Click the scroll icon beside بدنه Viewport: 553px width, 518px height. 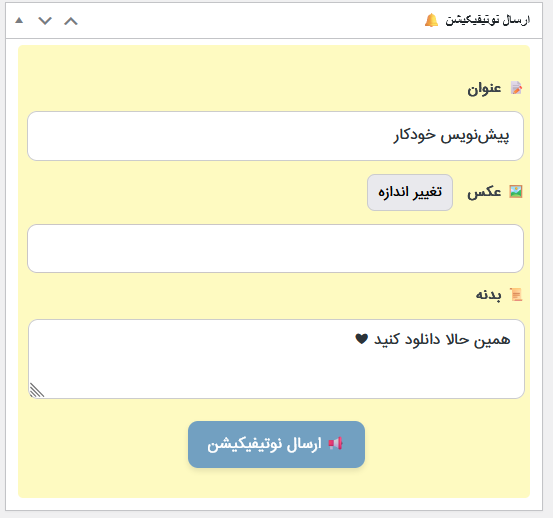516,295
